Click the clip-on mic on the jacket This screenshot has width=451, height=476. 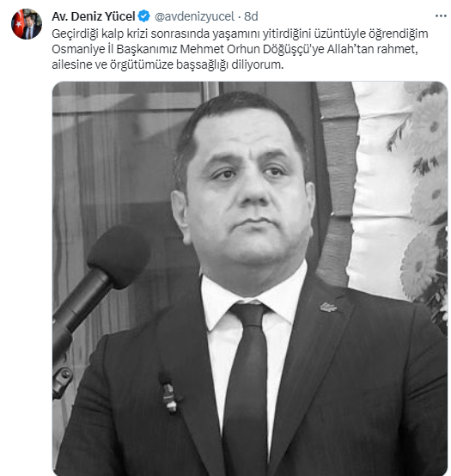pos(169,394)
